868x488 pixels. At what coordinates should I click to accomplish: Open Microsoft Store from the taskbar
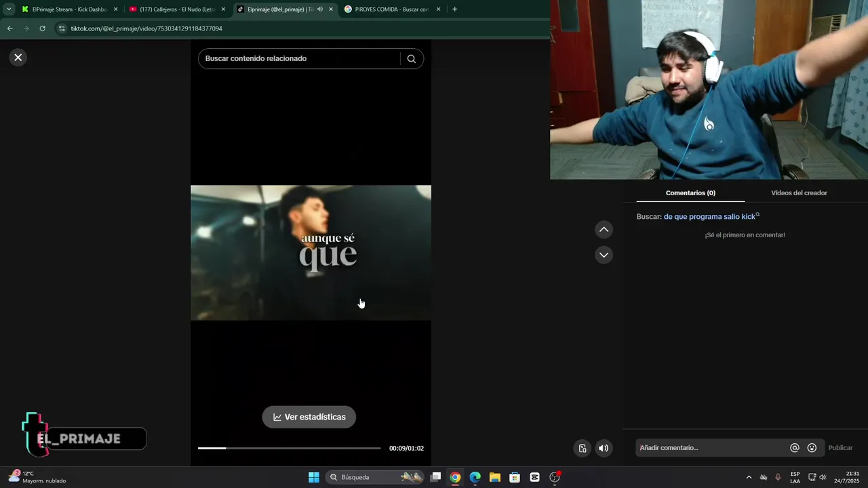point(515,477)
